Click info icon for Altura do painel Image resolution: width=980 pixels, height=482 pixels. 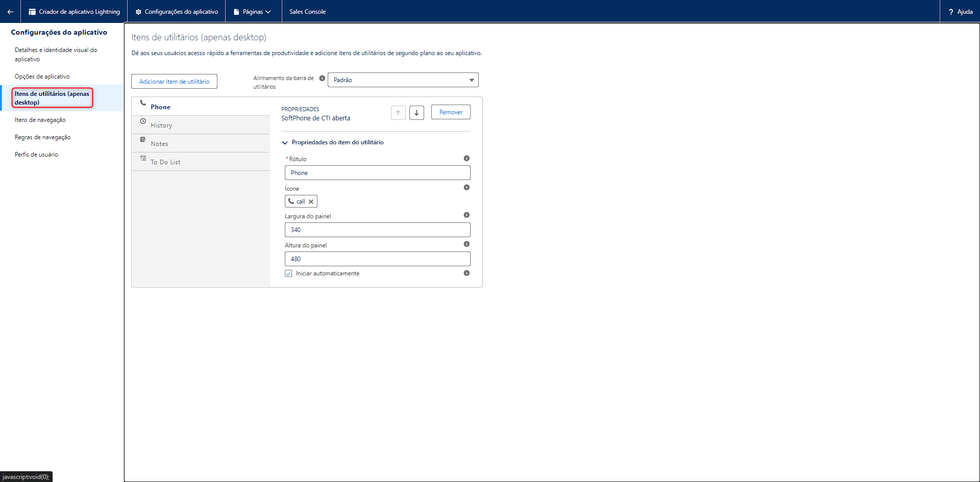[x=467, y=244]
